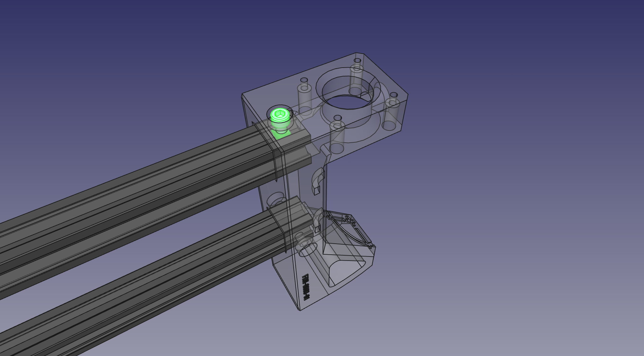Image resolution: width=644 pixels, height=356 pixels.
Task: Select the oval hole below lower extrusion end
Action: pyautogui.click(x=308, y=250)
